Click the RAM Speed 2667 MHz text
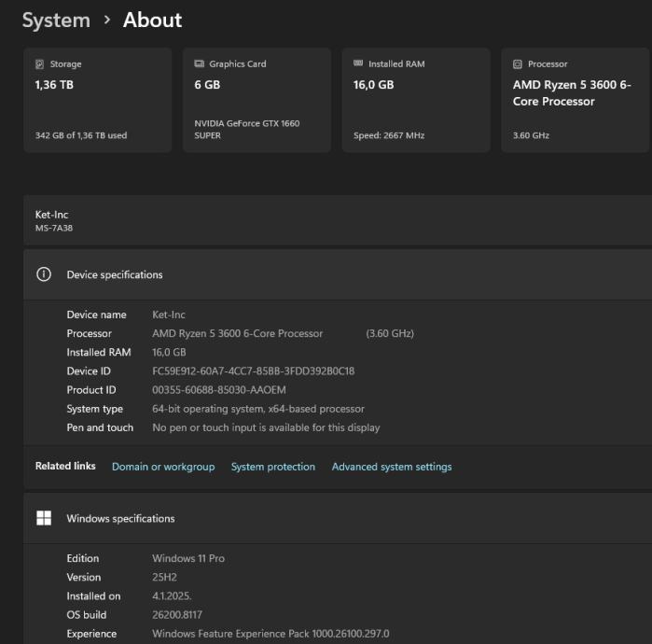 [x=389, y=135]
